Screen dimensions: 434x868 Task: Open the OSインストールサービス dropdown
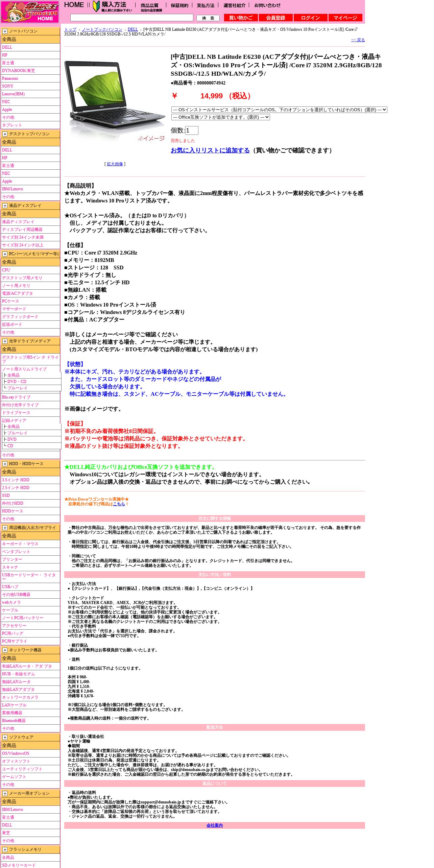[279, 110]
